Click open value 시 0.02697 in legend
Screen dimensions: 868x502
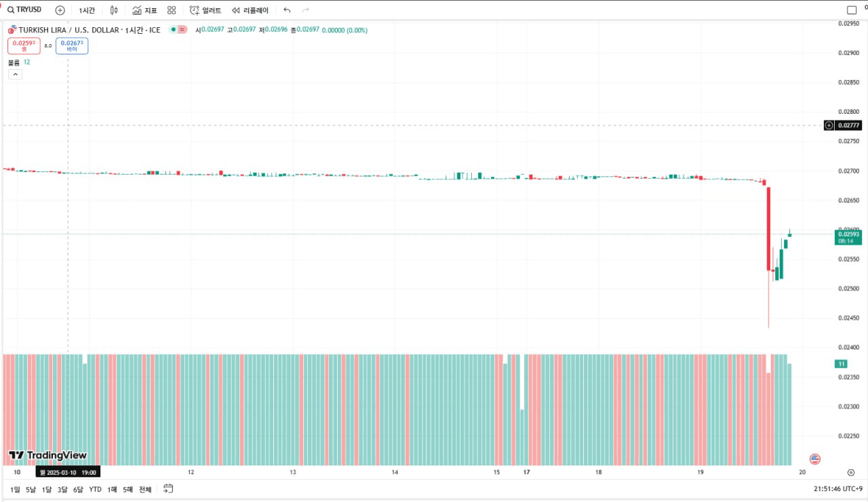210,30
